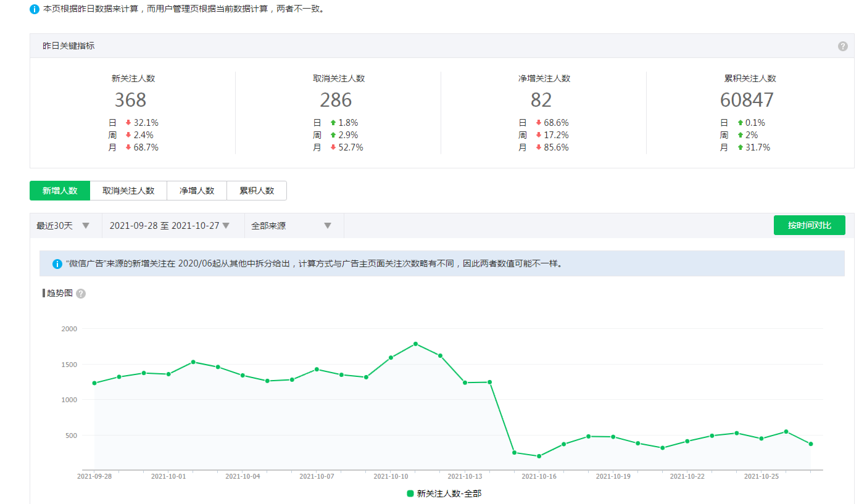Click question mark icon beside 趋势图

click(x=81, y=294)
